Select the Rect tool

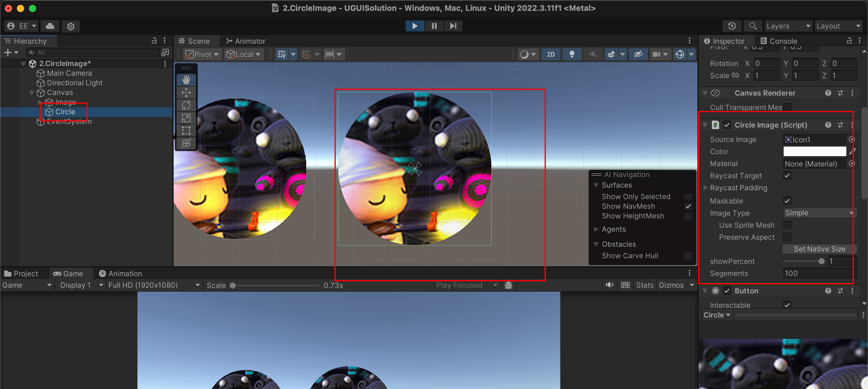pyautogui.click(x=186, y=131)
